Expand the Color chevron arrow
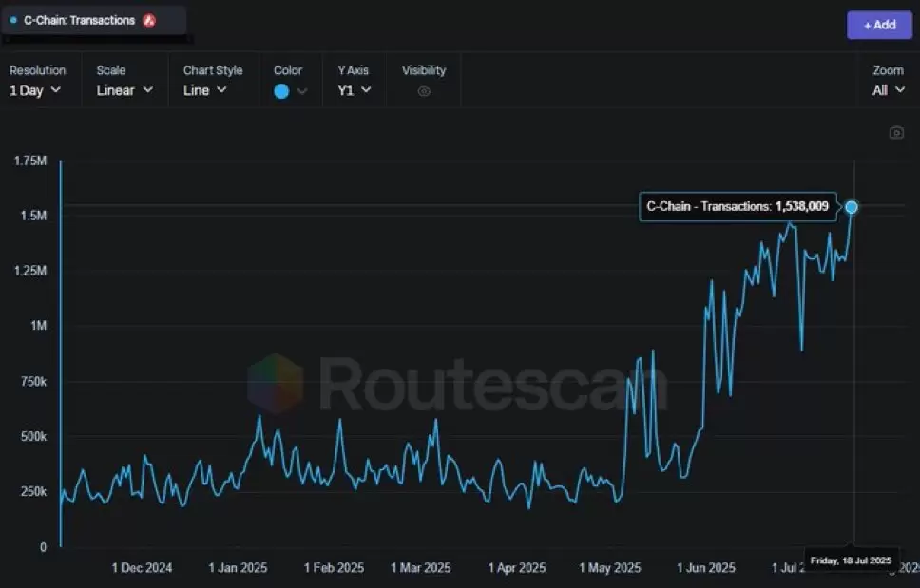Image resolution: width=920 pixels, height=588 pixels. 302,91
